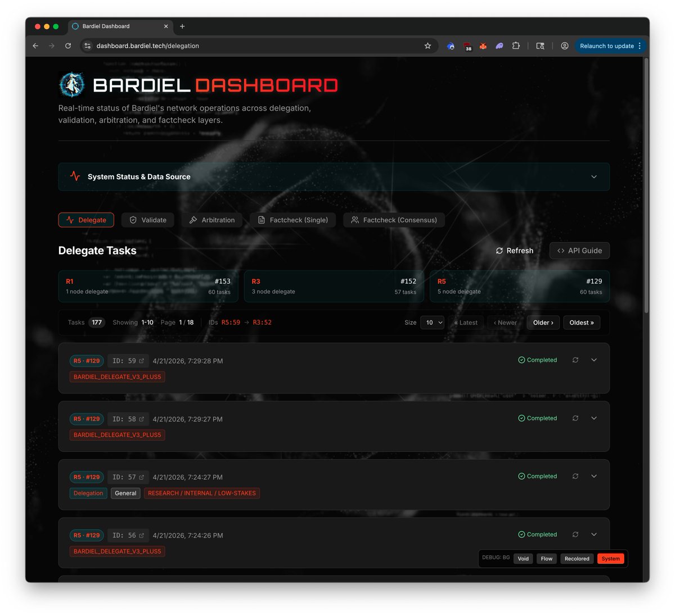Click the site info icon in address bar

point(87,46)
